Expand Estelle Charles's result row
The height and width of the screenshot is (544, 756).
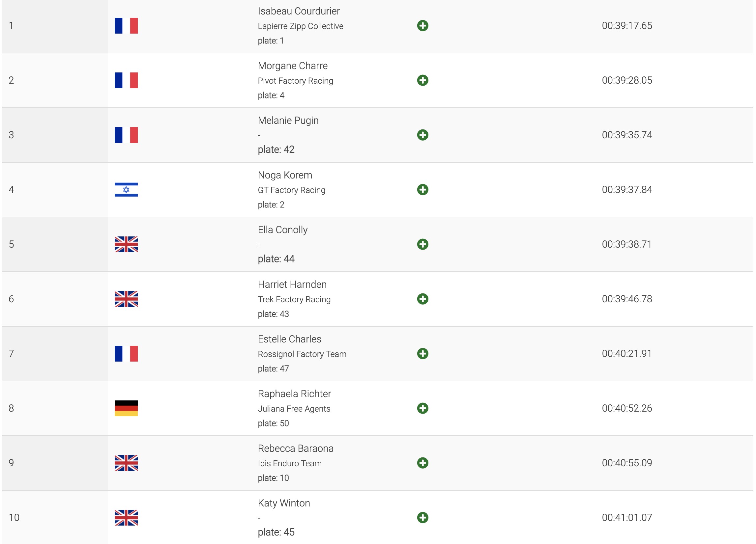[x=422, y=353]
